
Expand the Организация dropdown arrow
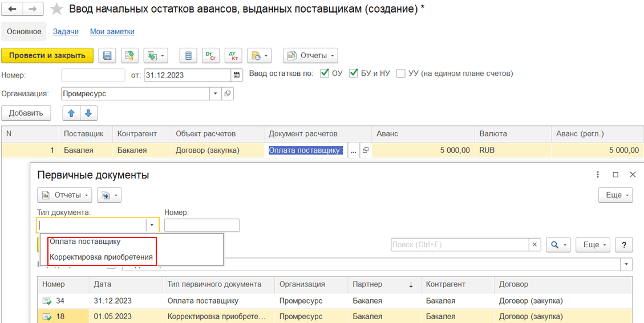pyautogui.click(x=215, y=93)
